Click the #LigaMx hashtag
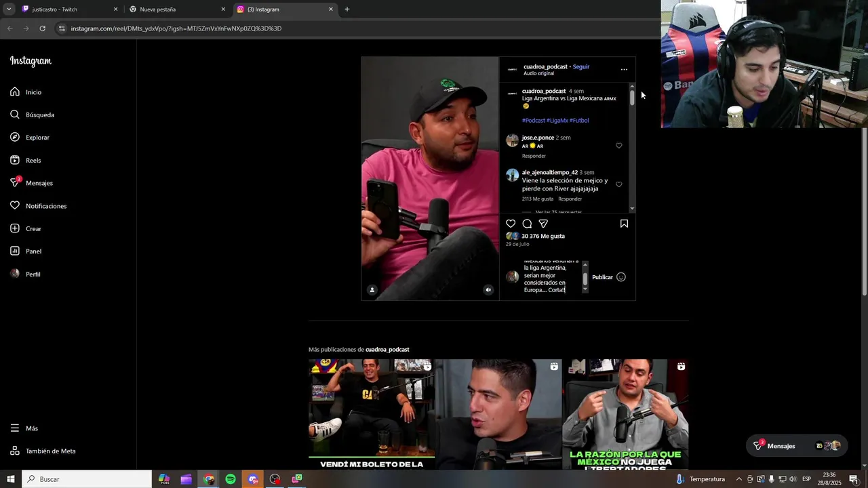Viewport: 868px width, 488px height. (557, 121)
